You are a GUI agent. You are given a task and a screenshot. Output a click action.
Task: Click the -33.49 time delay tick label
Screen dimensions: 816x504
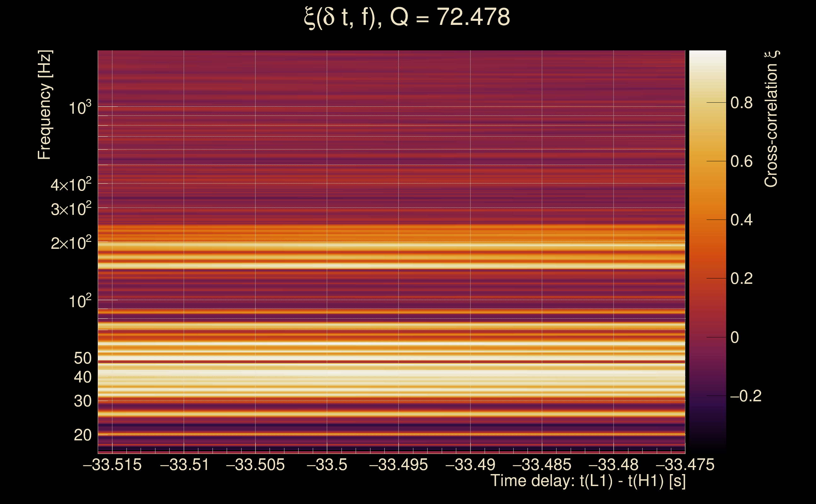pos(470,465)
